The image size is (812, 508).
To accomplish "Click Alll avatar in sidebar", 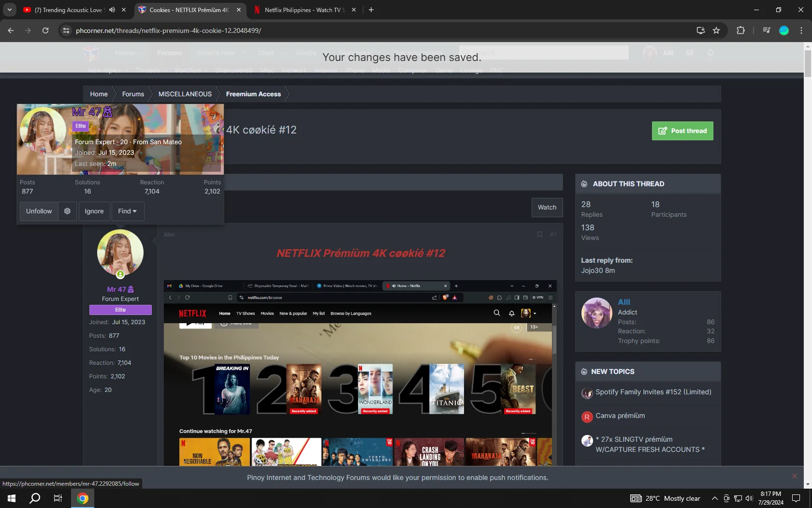I will coord(597,313).
